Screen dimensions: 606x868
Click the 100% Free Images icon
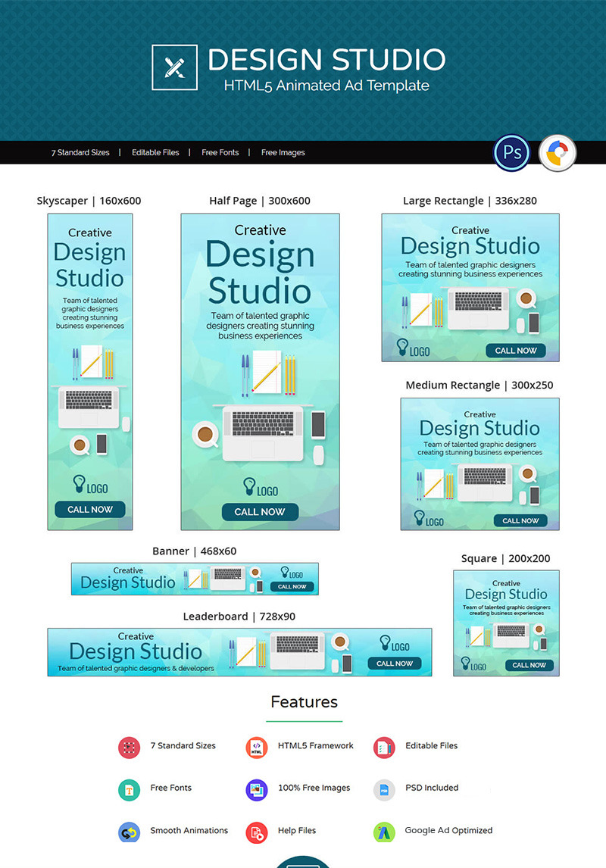[x=256, y=789]
